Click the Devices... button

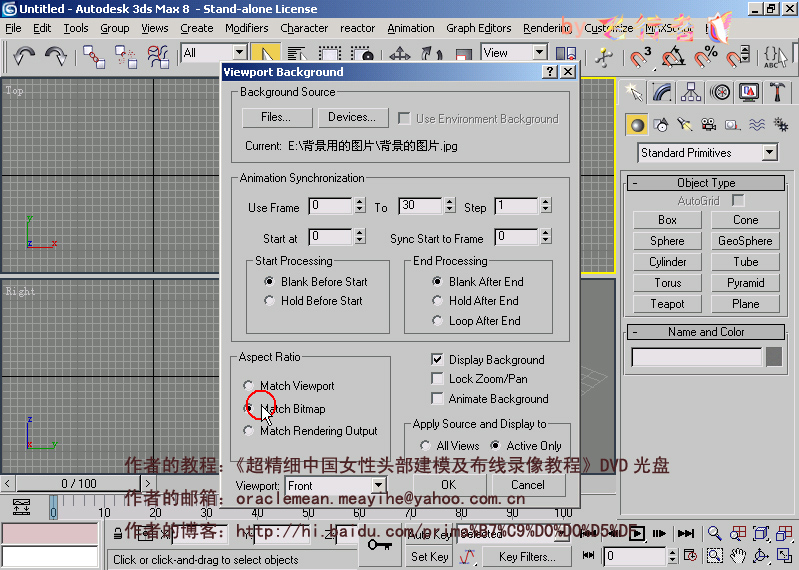352,117
